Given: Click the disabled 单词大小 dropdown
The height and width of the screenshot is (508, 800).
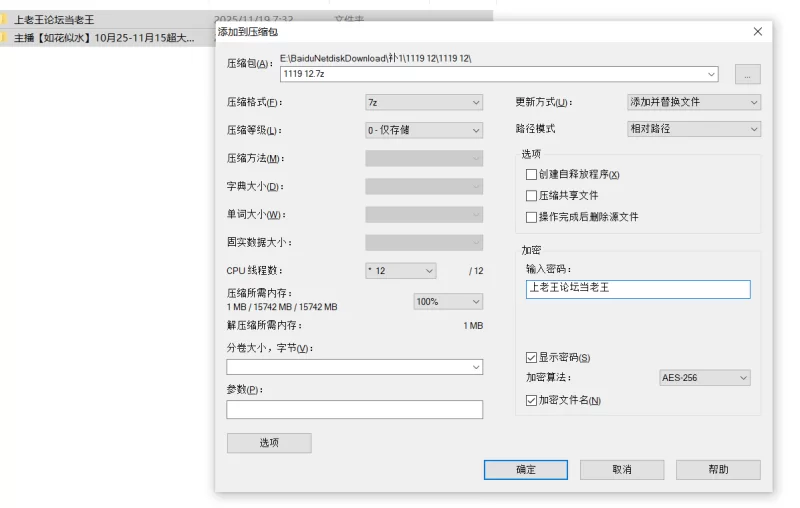Looking at the screenshot, I should click(424, 214).
